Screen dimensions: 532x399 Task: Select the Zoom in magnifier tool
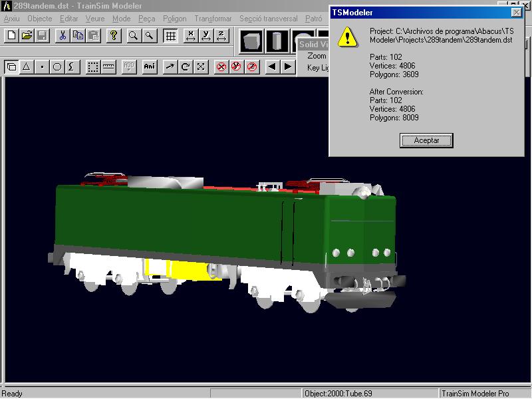134,36
